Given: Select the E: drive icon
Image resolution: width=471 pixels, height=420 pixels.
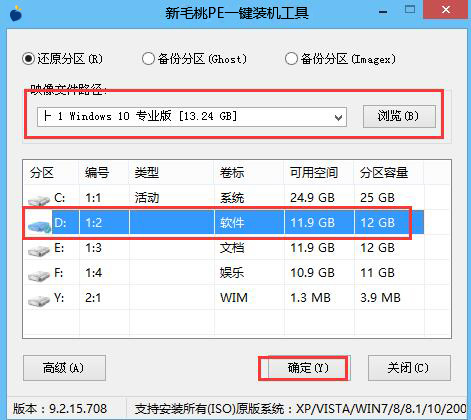Looking at the screenshot, I should (39, 250).
